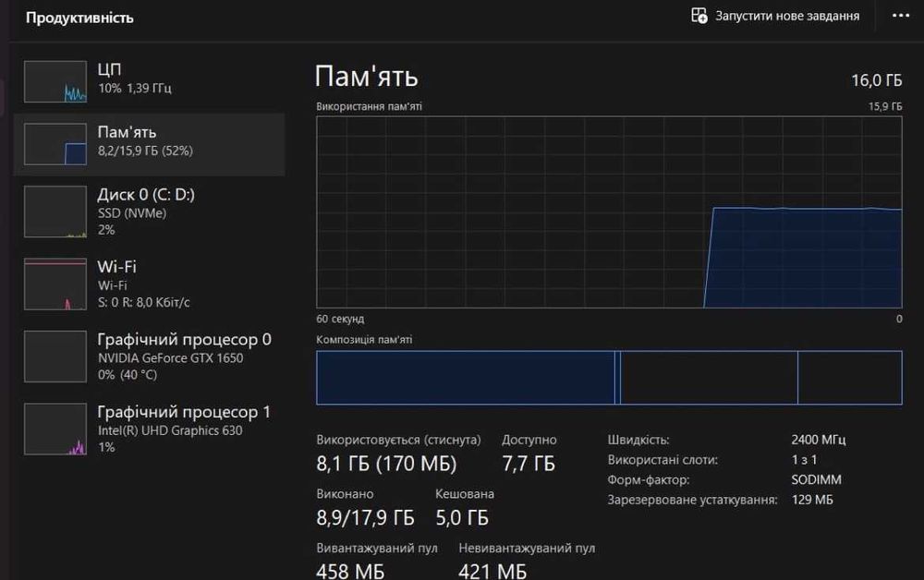Click the 421 МБ non-paged pool value
Screen dimensions: 924x580
(x=492, y=571)
